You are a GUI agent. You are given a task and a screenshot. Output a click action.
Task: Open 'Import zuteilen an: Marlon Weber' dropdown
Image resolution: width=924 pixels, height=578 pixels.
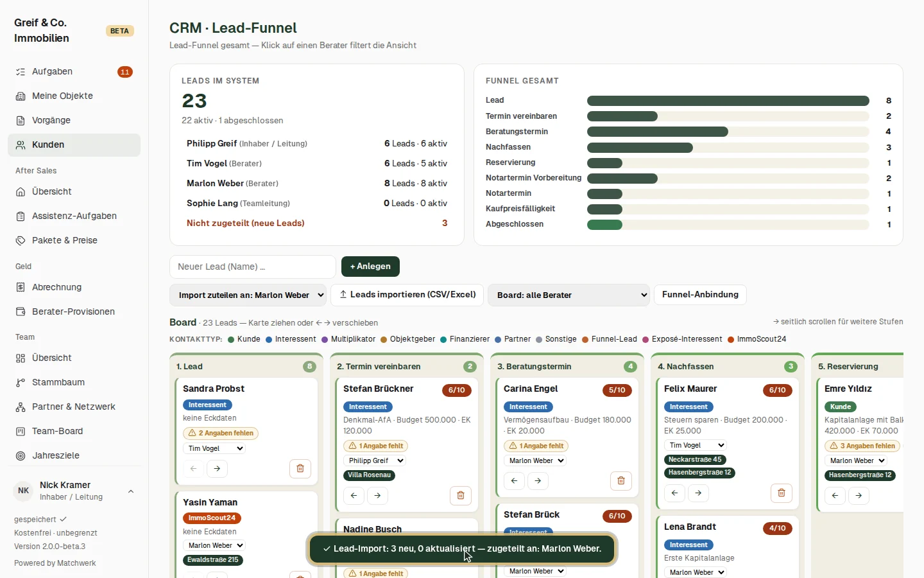[248, 295]
